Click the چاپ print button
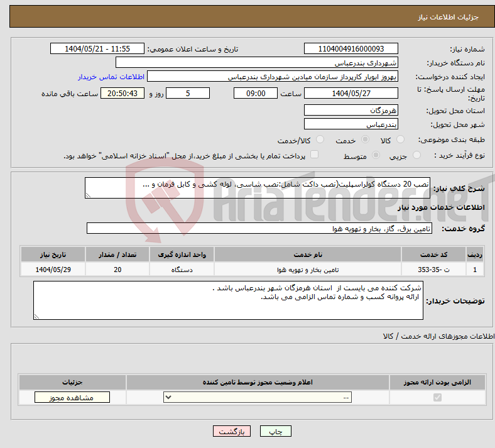The image size is (495, 448). point(276,431)
